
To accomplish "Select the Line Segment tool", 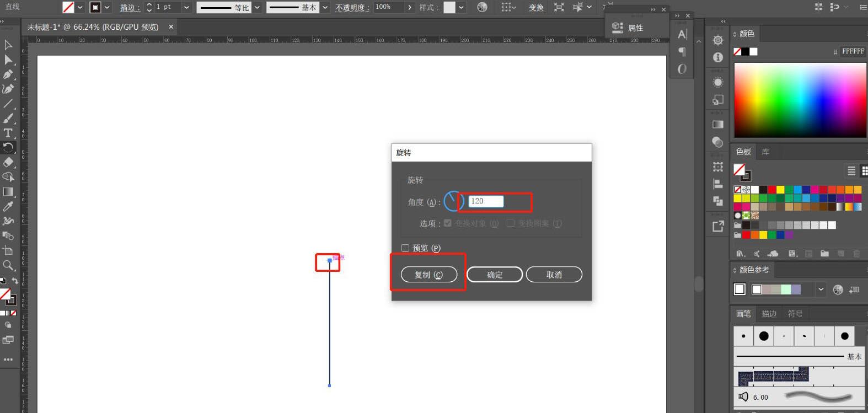I will pyautogui.click(x=8, y=104).
